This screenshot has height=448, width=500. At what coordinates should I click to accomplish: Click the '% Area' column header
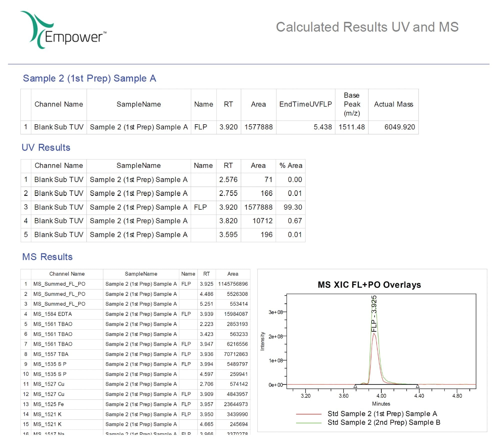(291, 166)
